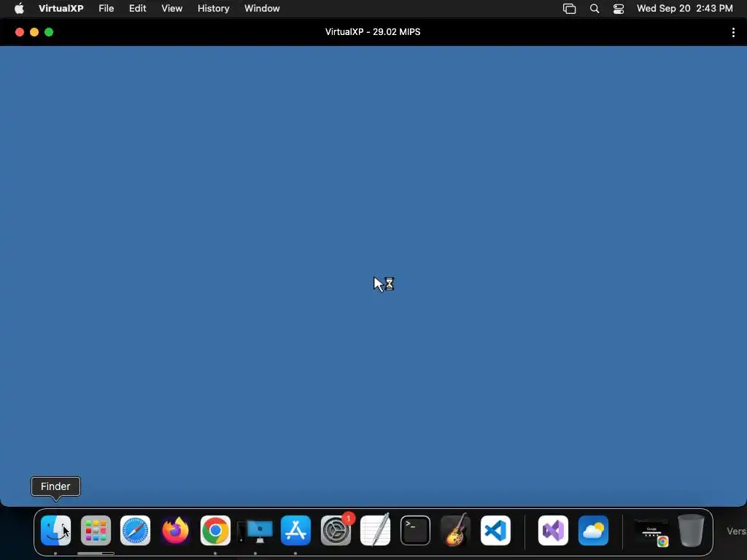The image size is (747, 560).
Task: Open the History menu
Action: [214, 9]
